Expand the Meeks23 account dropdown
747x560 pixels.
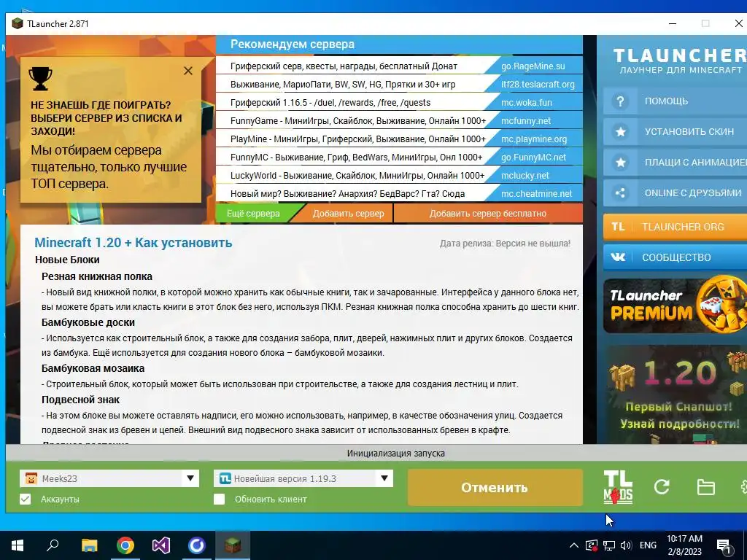pos(190,478)
